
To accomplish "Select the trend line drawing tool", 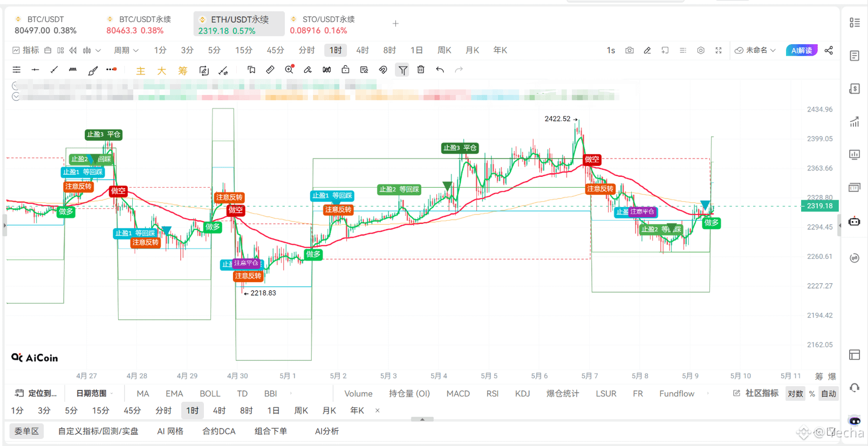I will click(x=54, y=70).
